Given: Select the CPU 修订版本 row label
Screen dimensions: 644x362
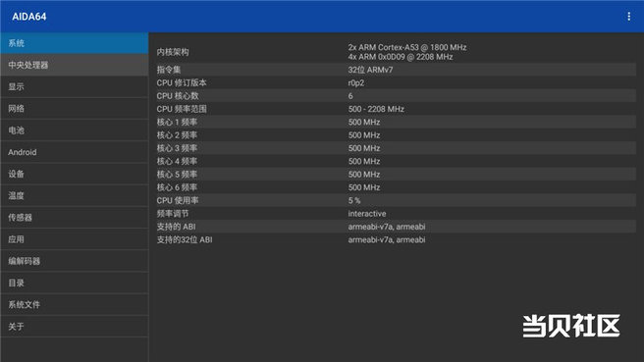Looking at the screenshot, I should click(x=182, y=83).
